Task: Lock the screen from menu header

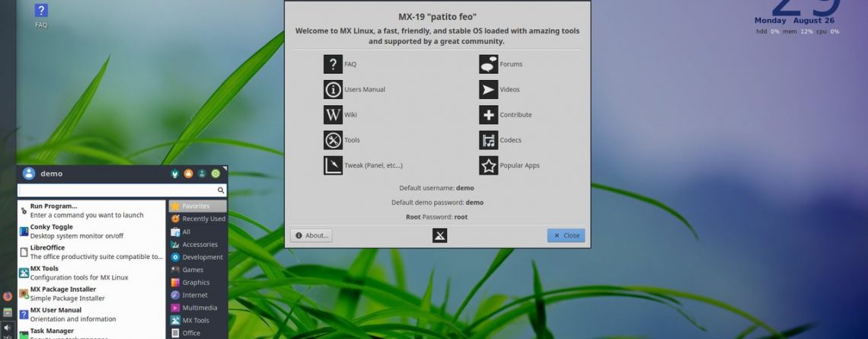Action: (x=188, y=174)
